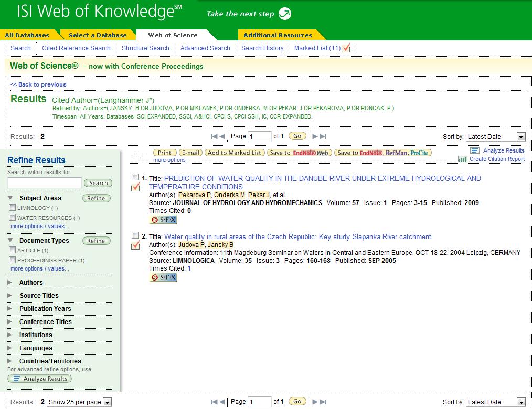Click the Take the next step arrow icon
The height and width of the screenshot is (409, 532).
click(285, 14)
